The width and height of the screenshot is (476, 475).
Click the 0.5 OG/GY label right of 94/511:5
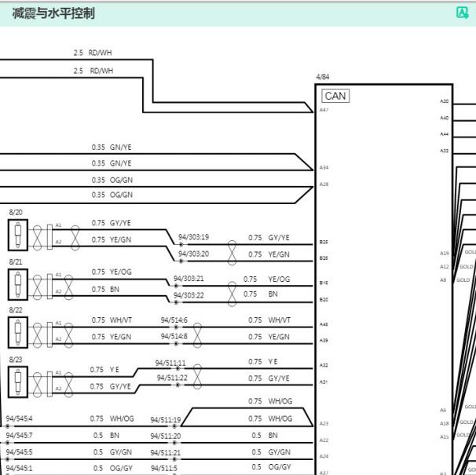click(271, 466)
